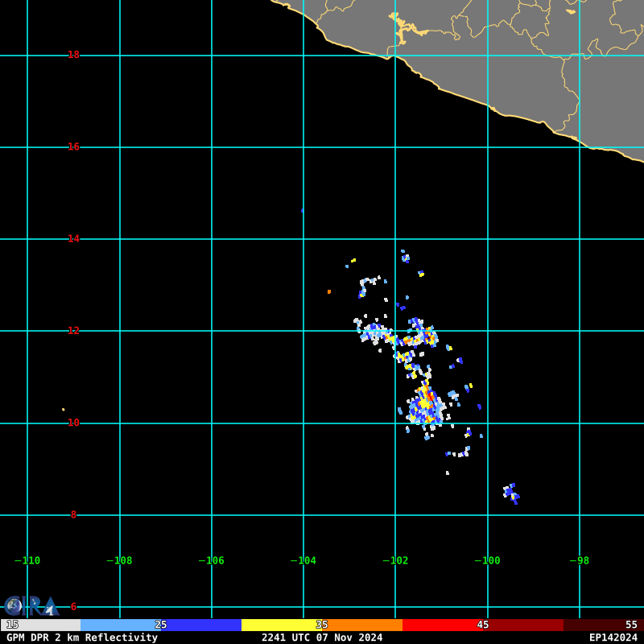644x644 pixels.
Task: Click the latitude 18 label
Action: coord(73,55)
